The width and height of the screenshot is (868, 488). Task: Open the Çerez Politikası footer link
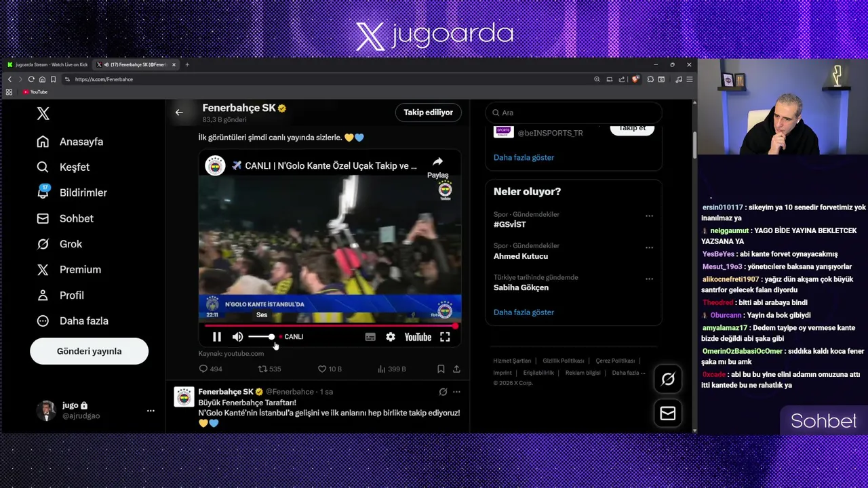615,361
